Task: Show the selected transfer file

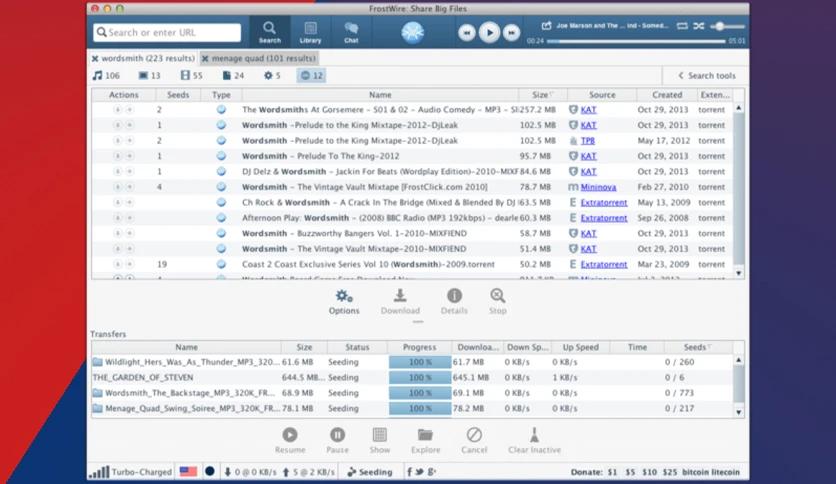Action: click(380, 441)
